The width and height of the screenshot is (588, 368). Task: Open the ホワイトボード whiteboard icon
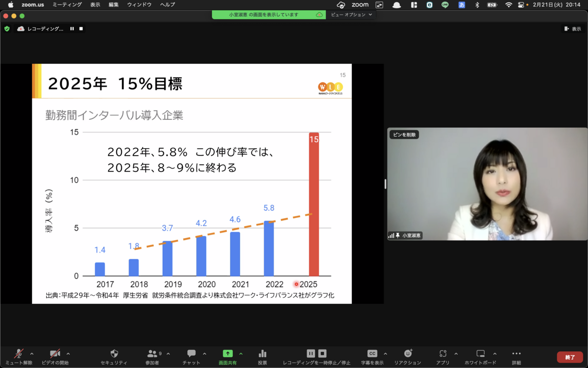(x=481, y=357)
